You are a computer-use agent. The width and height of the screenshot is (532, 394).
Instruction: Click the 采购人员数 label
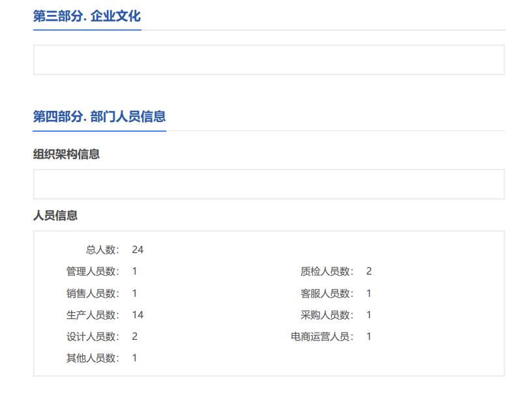tap(327, 315)
